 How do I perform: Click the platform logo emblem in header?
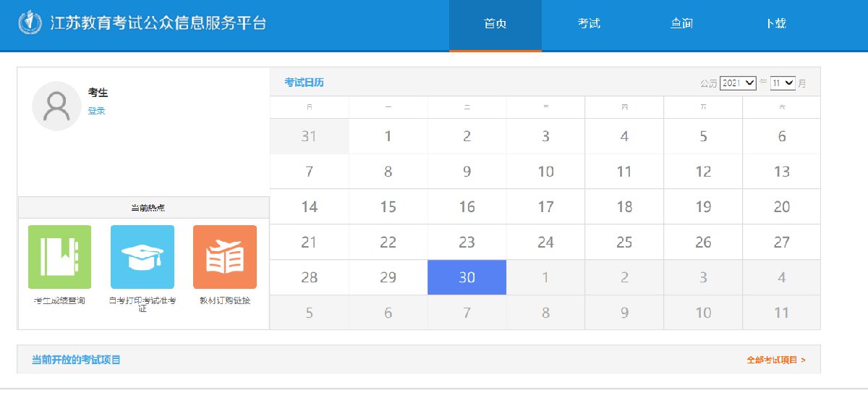[30, 23]
